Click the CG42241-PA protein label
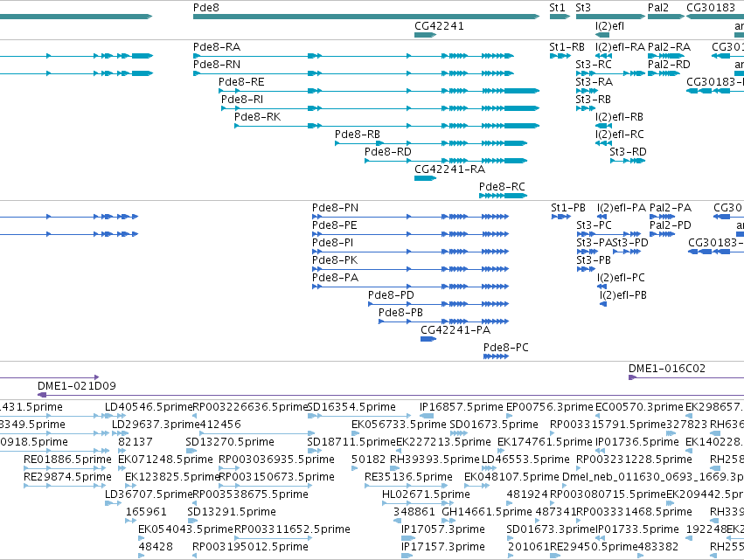Image resolution: width=744 pixels, height=560 pixels. point(455,330)
